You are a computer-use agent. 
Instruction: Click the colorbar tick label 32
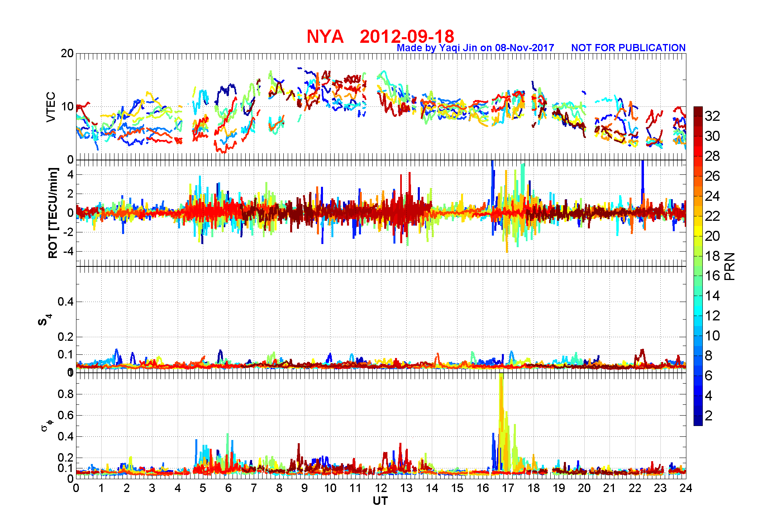(712, 116)
